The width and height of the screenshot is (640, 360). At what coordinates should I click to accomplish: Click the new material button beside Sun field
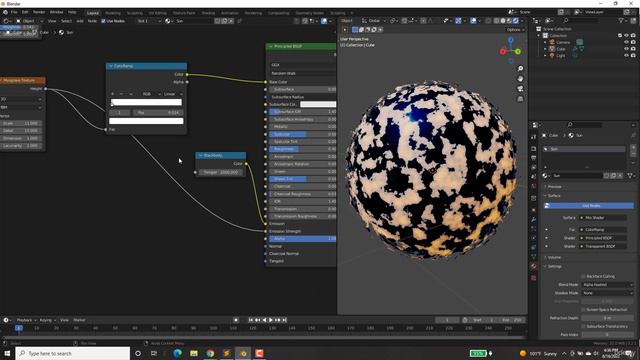tap(613, 176)
